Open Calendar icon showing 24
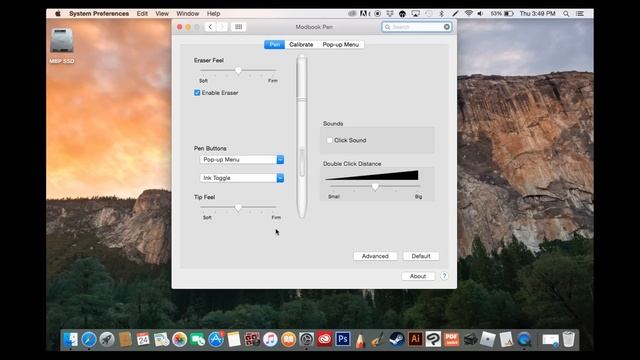The height and width of the screenshot is (360, 640). (143, 339)
